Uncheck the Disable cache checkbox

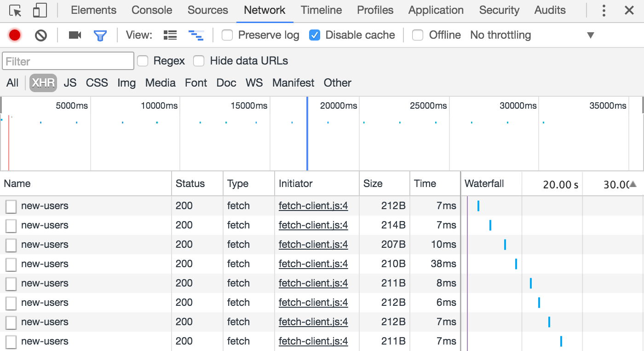point(315,35)
